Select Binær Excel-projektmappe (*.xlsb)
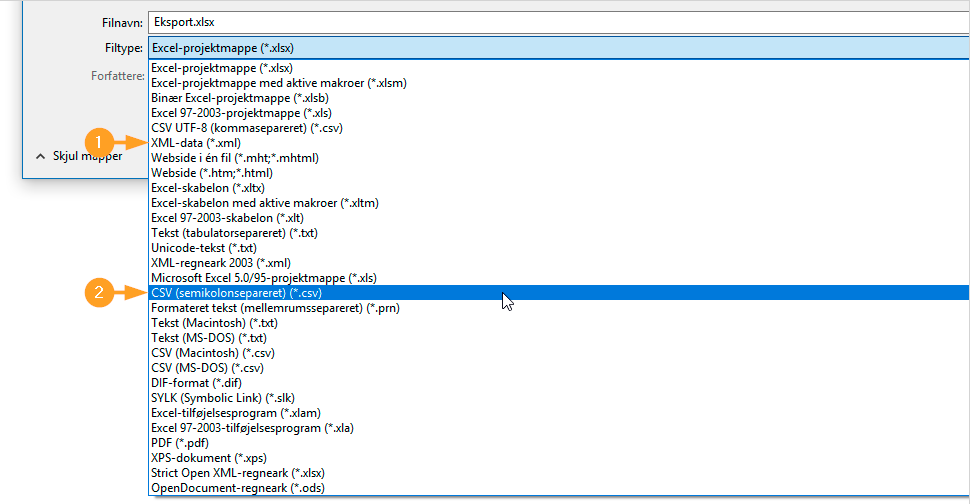Image resolution: width=970 pixels, height=504 pixels. (559, 98)
